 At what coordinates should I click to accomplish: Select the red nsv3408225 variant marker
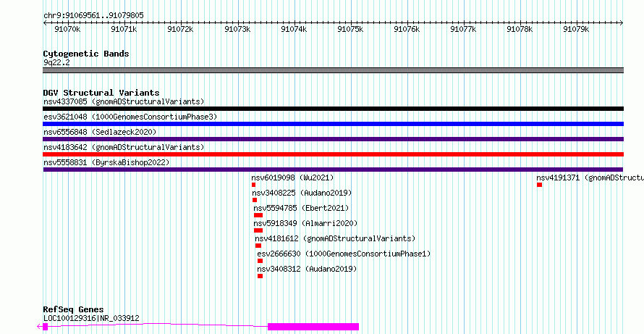point(255,200)
